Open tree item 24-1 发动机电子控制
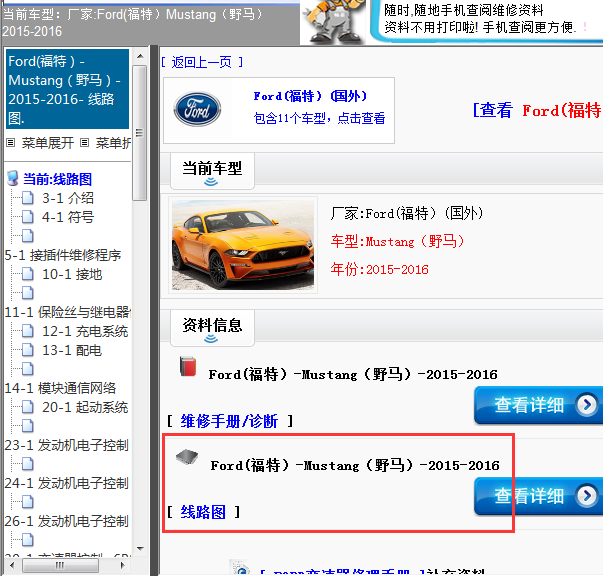This screenshot has height=576, width=603. pos(67,483)
